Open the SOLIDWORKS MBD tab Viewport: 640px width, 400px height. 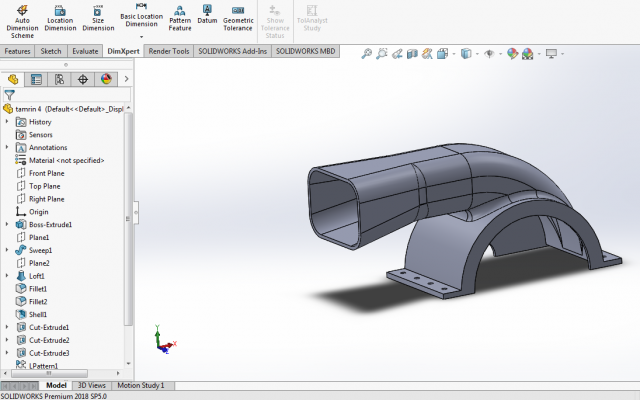coord(305,51)
